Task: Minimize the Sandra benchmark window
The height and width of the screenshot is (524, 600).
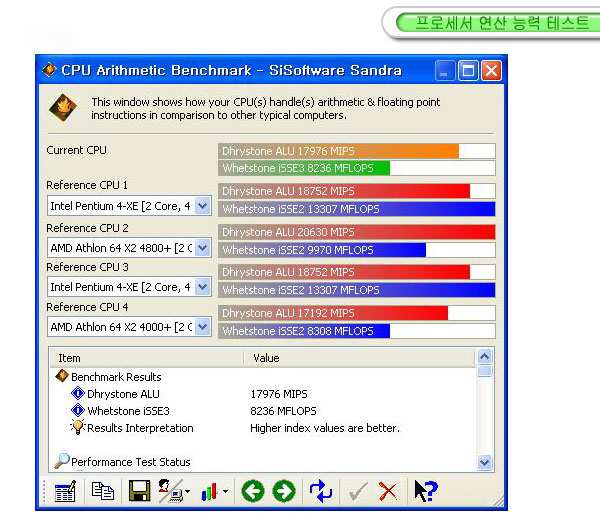Action: [445, 70]
